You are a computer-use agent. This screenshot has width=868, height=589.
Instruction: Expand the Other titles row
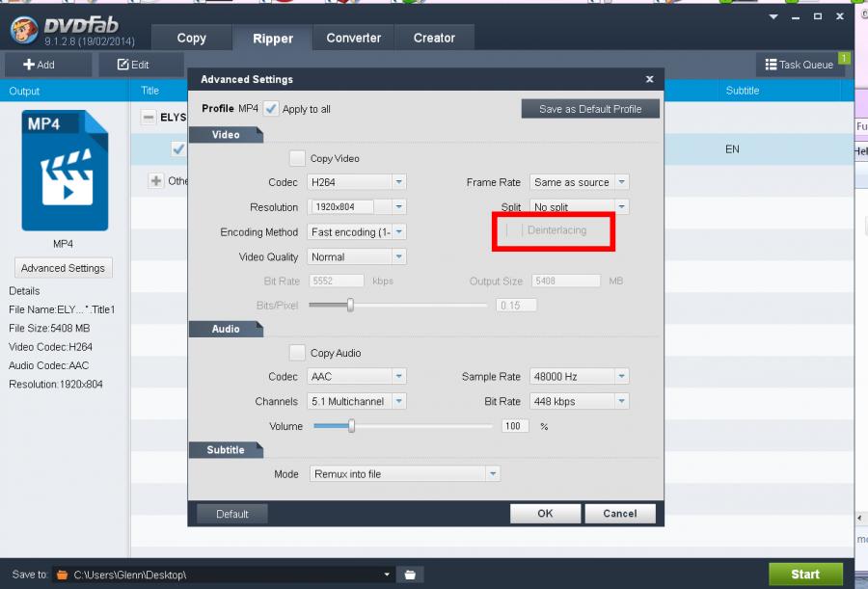click(x=156, y=180)
